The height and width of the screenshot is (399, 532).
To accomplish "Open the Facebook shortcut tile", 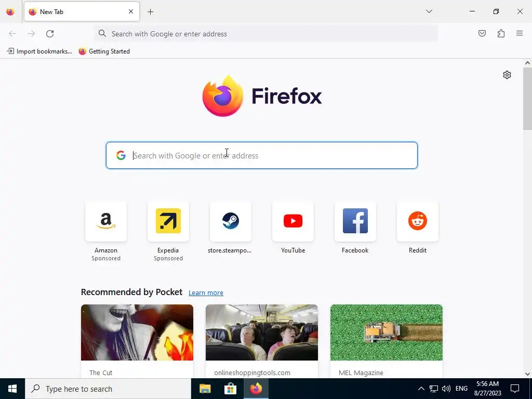I will [355, 221].
